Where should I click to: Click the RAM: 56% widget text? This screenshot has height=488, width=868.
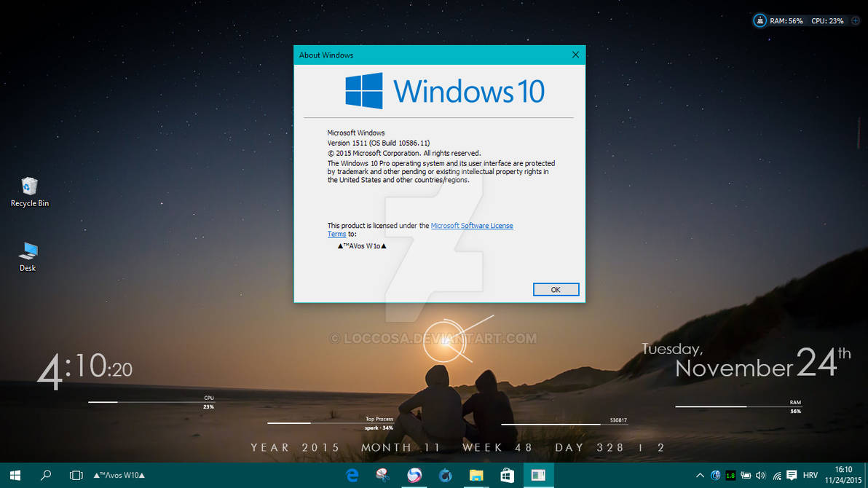tap(786, 21)
